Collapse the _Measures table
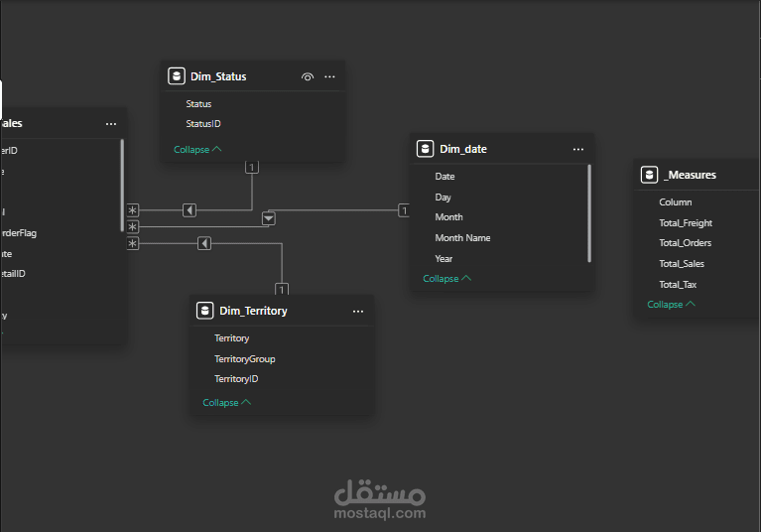761x532 pixels. click(x=672, y=305)
